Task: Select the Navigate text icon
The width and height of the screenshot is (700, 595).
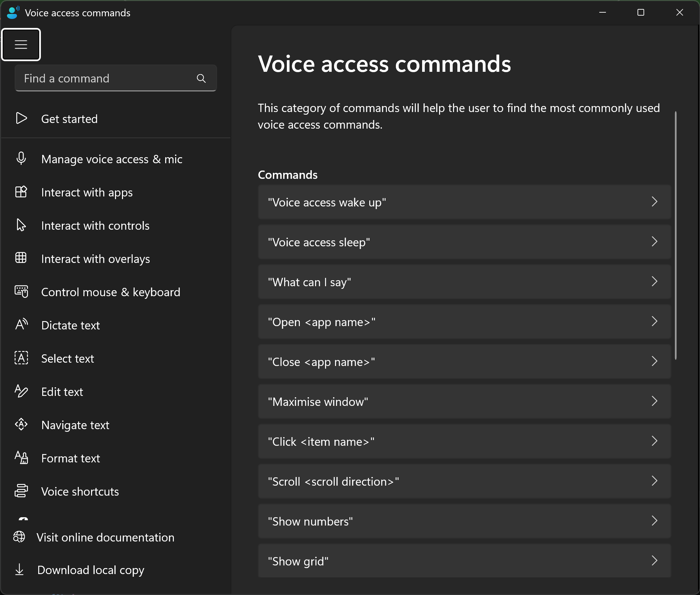Action: pos(21,425)
